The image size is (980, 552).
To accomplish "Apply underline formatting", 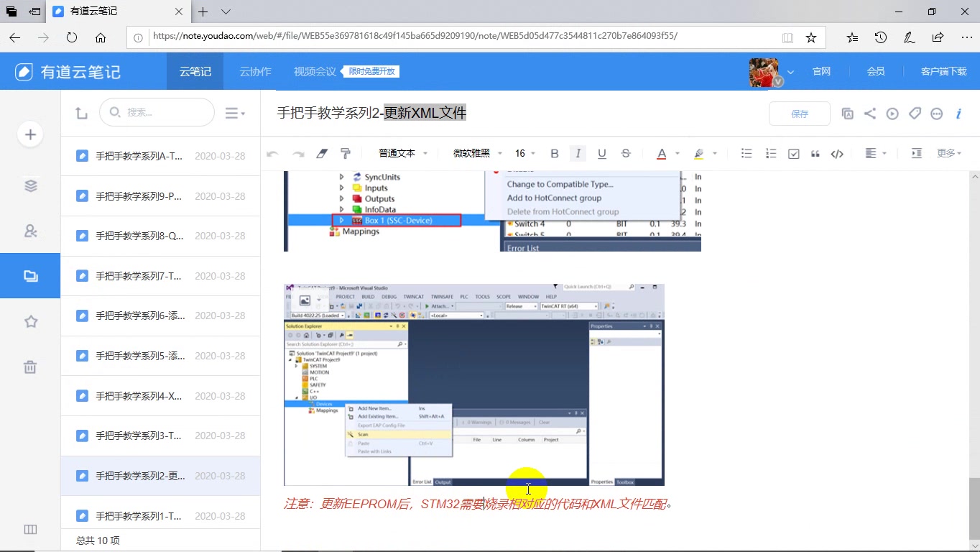I will (x=602, y=153).
